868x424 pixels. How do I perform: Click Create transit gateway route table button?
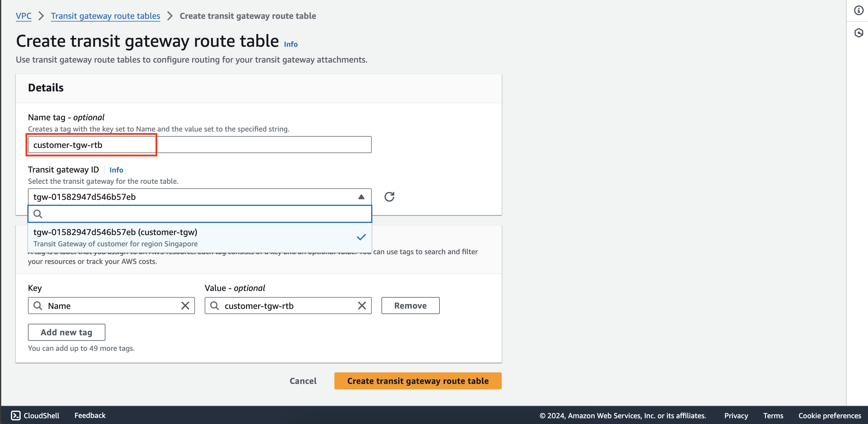pos(418,381)
